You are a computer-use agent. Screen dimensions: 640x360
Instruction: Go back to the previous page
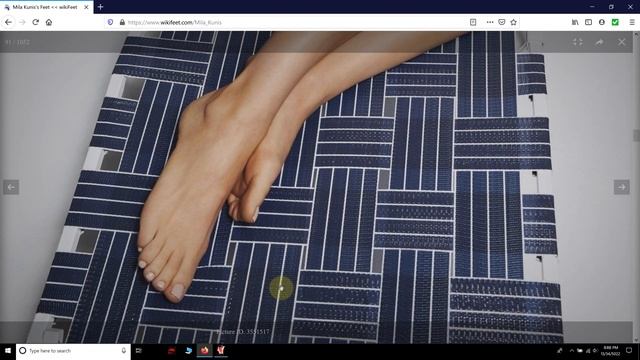click(8, 22)
